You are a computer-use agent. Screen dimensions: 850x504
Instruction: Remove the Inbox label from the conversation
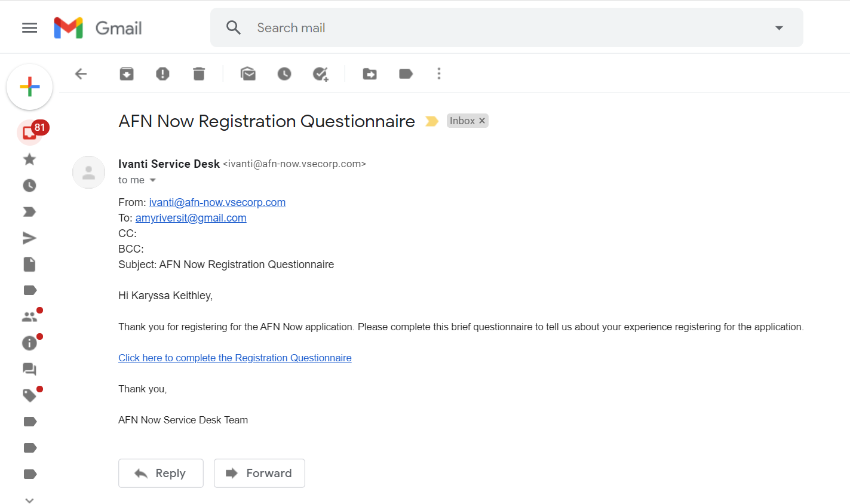click(x=482, y=121)
